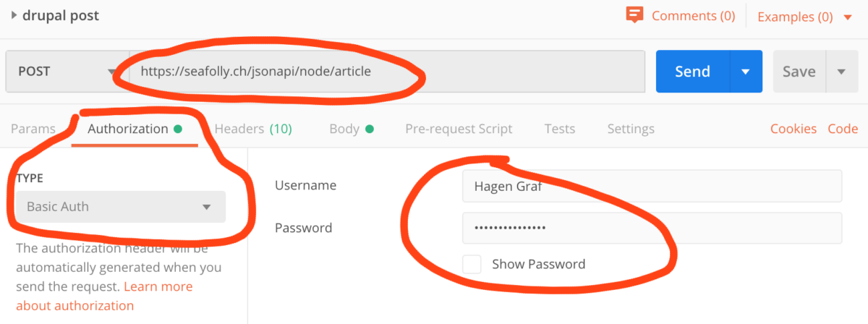Click the Code link
The image size is (868, 324).
843,129
